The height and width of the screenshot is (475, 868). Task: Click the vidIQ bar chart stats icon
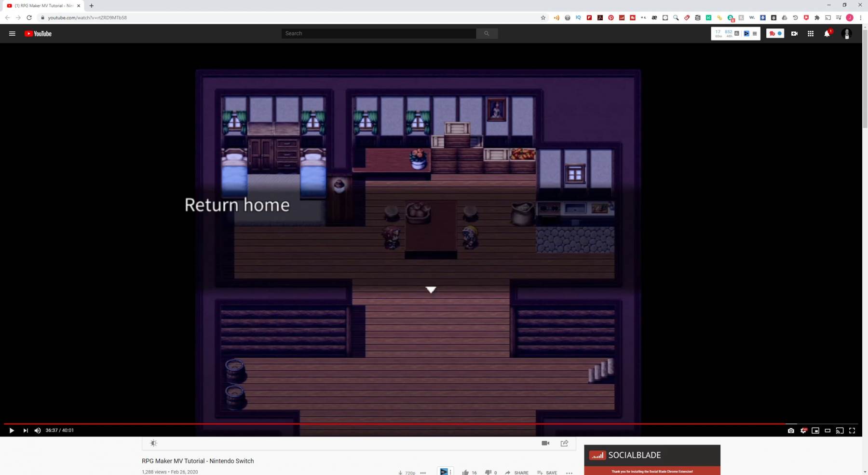coord(737,33)
